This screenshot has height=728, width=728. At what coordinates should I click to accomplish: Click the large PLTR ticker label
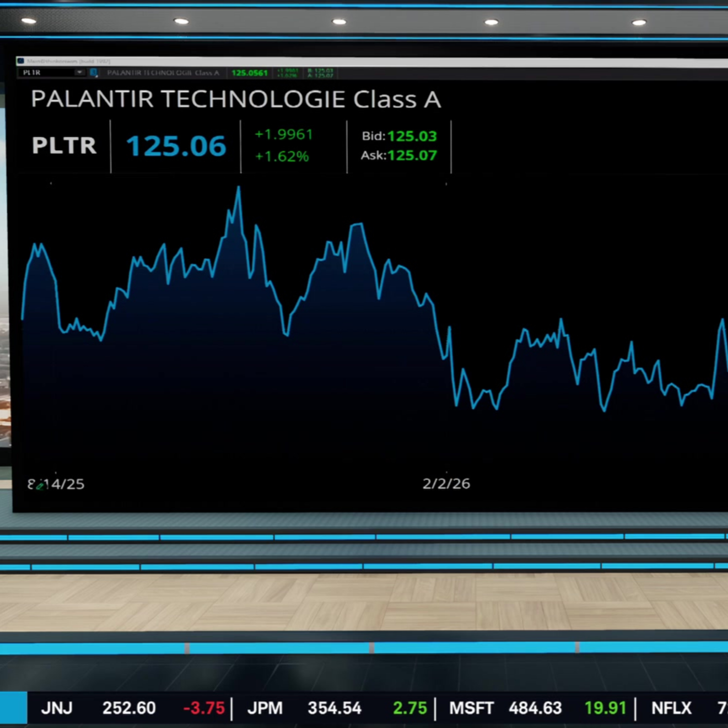(64, 145)
